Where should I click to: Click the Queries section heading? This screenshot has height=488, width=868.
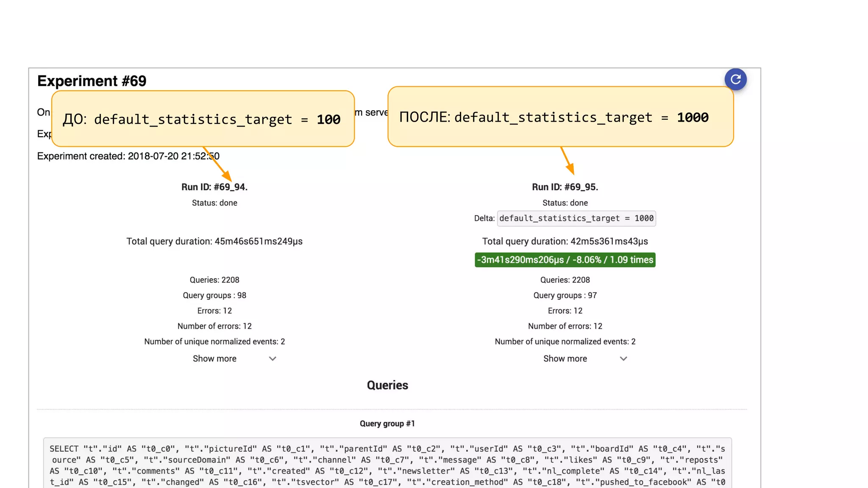tap(387, 385)
